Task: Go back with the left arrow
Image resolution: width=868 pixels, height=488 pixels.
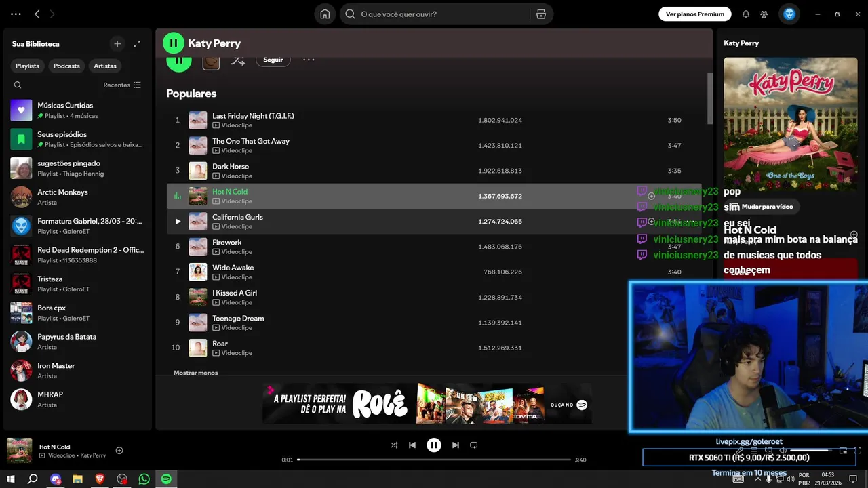Action: pyautogui.click(x=37, y=14)
